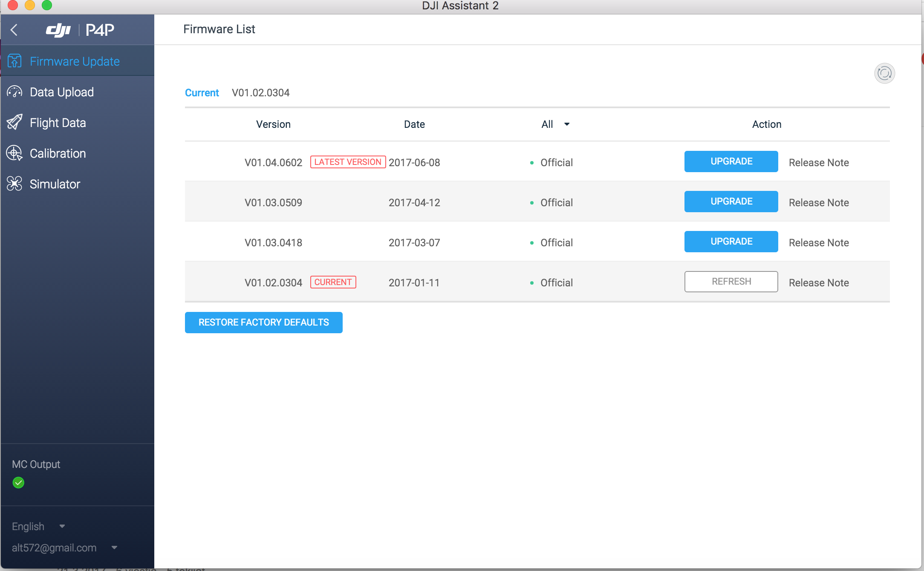Click the P4P model label
Screen dimensions: 924x571
tap(100, 30)
